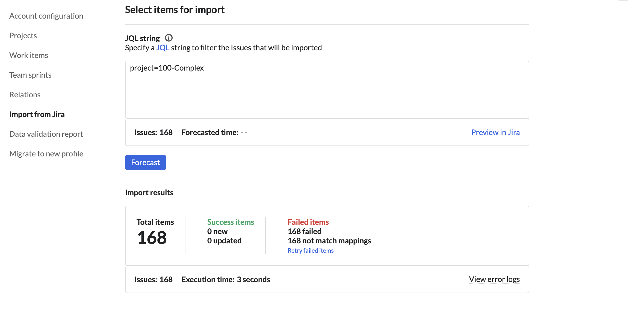
Task: Click the large 168 total items number
Action: click(x=152, y=237)
